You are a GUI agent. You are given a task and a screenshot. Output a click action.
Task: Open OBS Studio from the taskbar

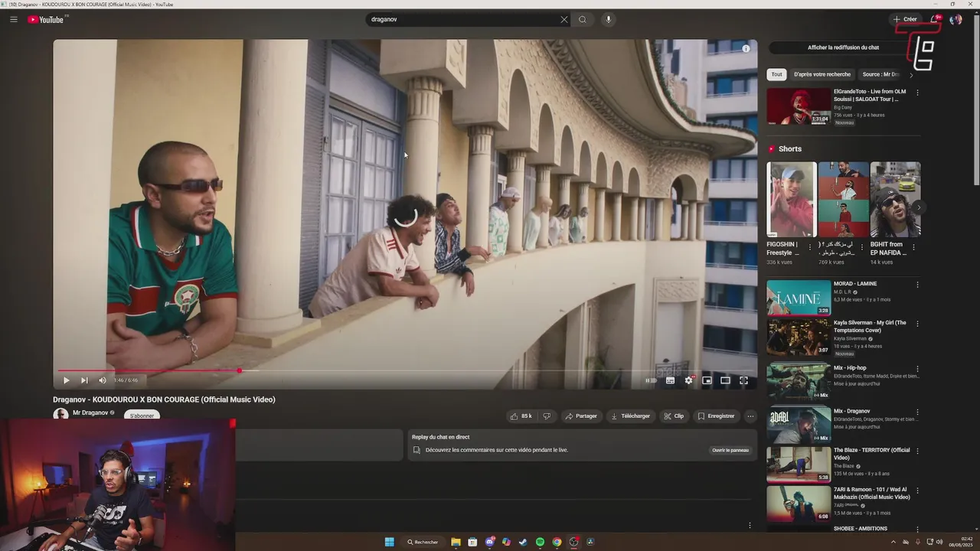coord(573,542)
